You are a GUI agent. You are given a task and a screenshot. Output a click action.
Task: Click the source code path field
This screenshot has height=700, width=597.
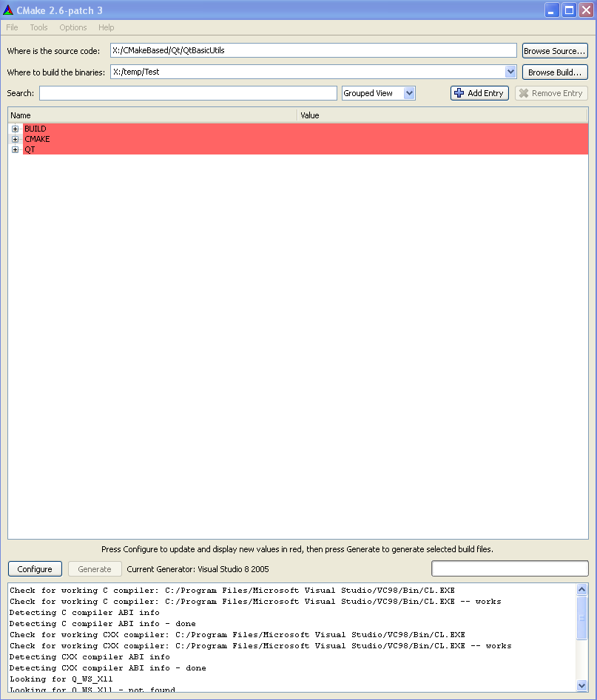click(313, 50)
